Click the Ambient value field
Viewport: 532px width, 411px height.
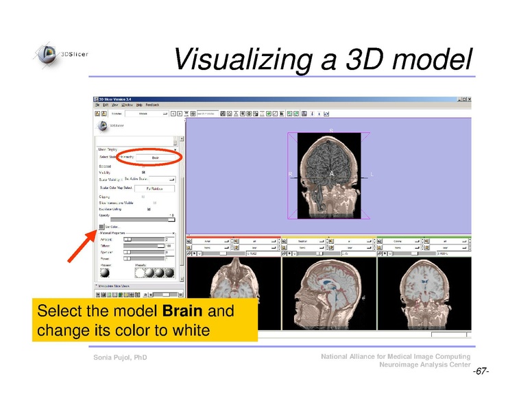tap(170, 240)
